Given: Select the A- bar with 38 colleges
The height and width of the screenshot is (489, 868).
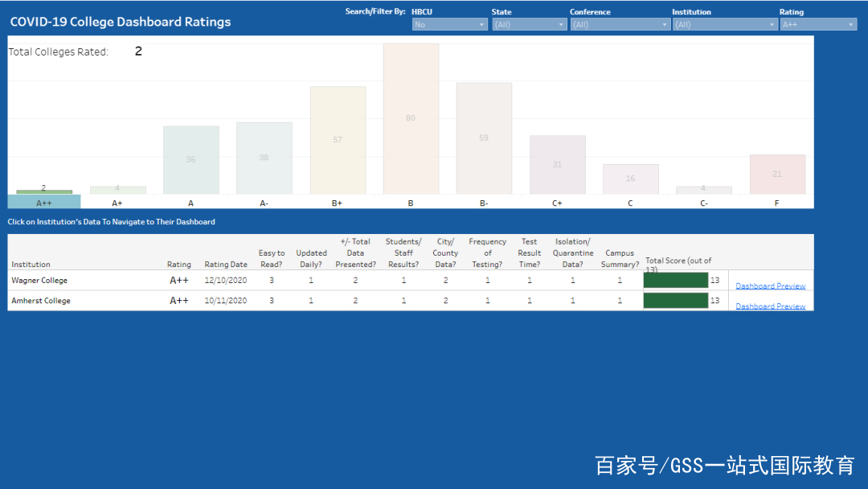Looking at the screenshot, I should click(264, 158).
